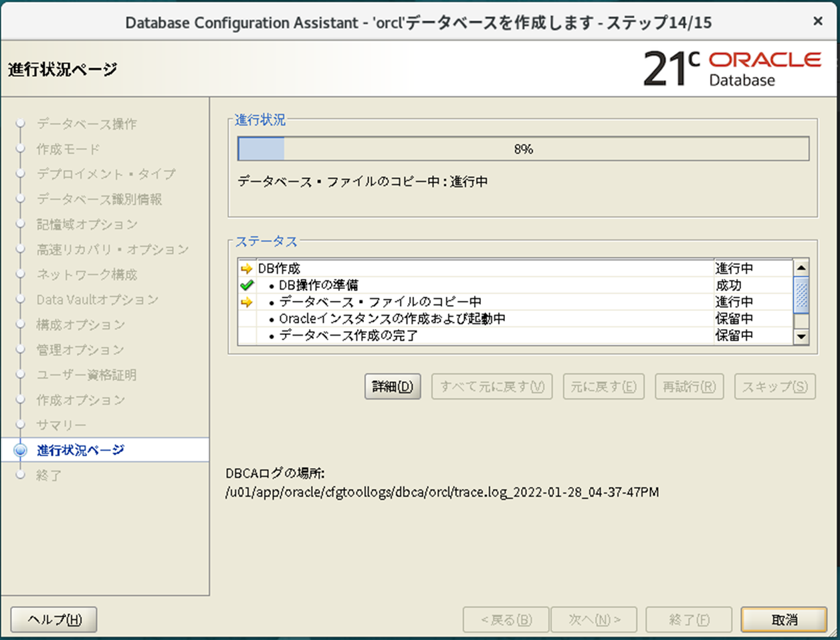Click the green checkmark beside DB操作の準備

pyautogui.click(x=247, y=286)
